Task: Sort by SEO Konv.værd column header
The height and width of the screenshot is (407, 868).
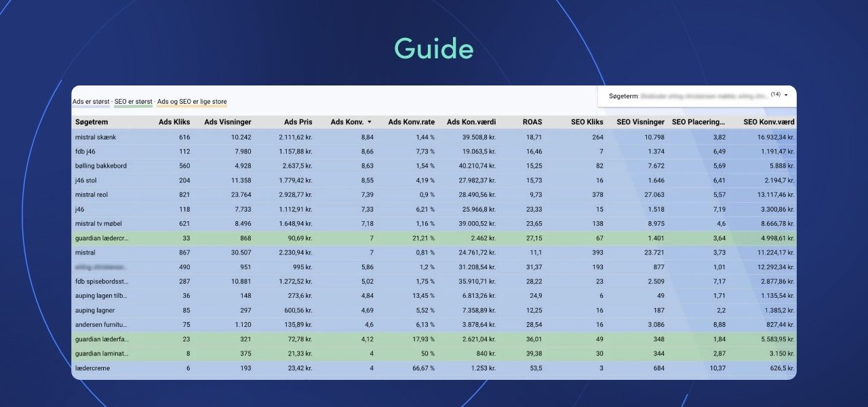Action: pos(769,122)
